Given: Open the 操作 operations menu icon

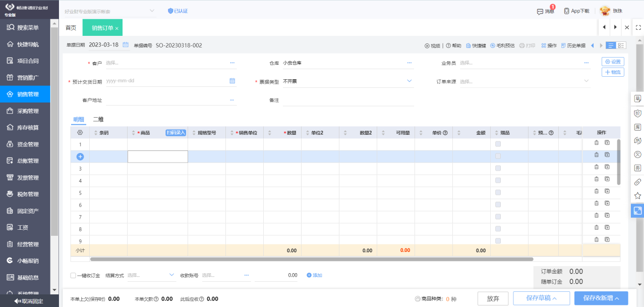Looking at the screenshot, I should pyautogui.click(x=549, y=45).
